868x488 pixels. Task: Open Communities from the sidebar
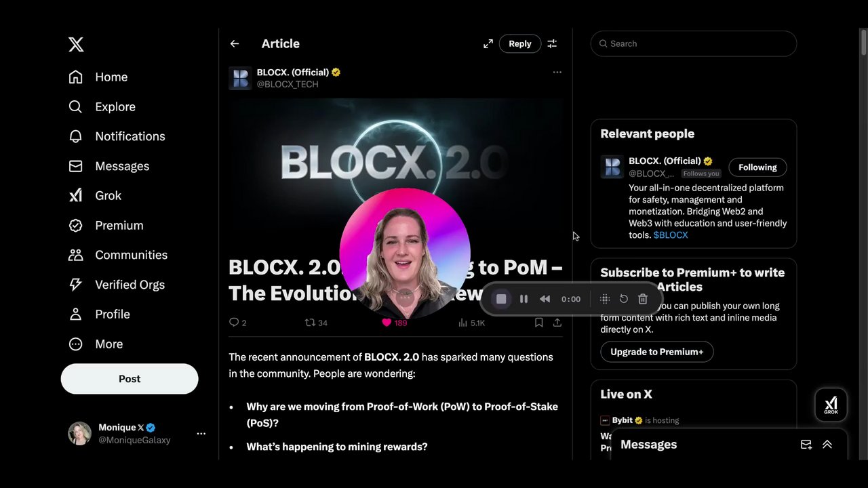tap(118, 255)
